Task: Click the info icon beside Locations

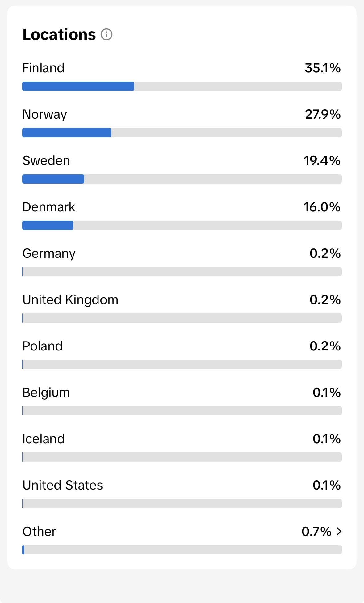Action: click(107, 34)
